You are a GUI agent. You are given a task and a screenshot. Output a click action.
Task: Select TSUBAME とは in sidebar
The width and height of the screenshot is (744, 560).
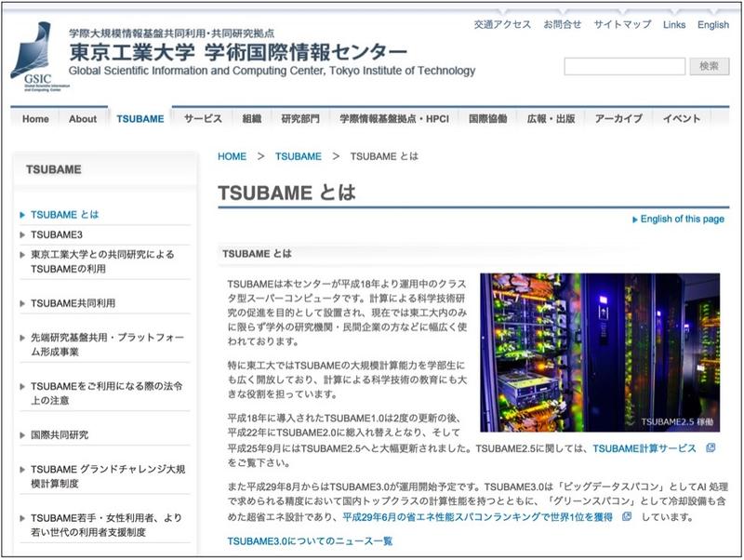tap(64, 215)
